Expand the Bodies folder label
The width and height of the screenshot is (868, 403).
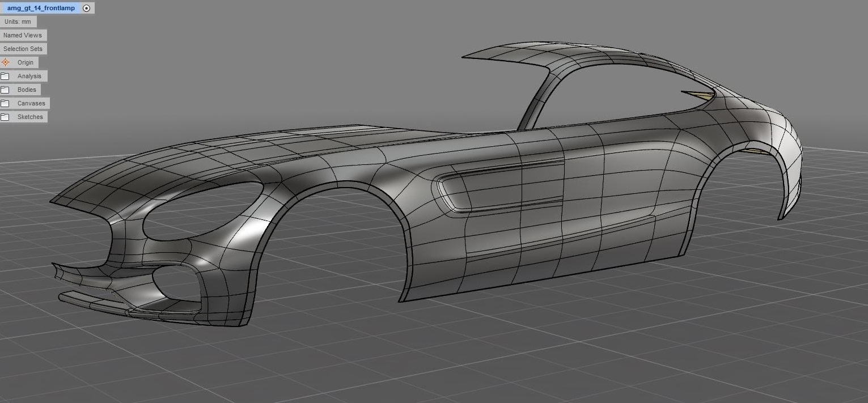click(x=27, y=90)
